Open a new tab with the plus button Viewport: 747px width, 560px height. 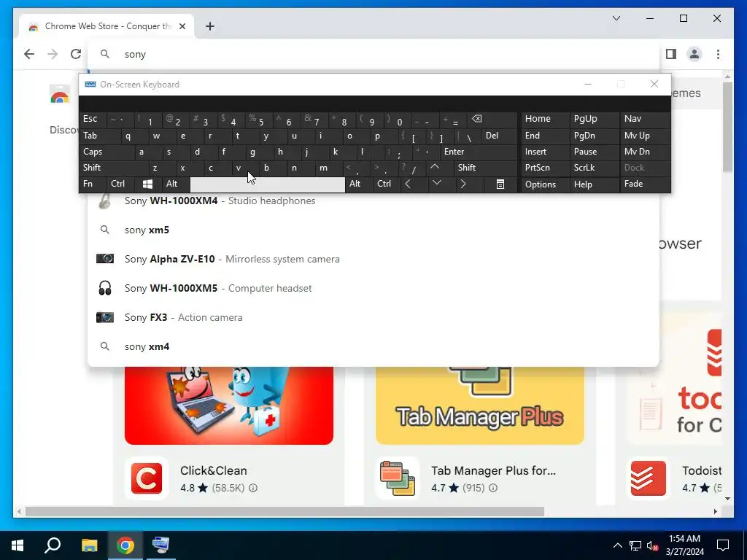click(x=210, y=26)
